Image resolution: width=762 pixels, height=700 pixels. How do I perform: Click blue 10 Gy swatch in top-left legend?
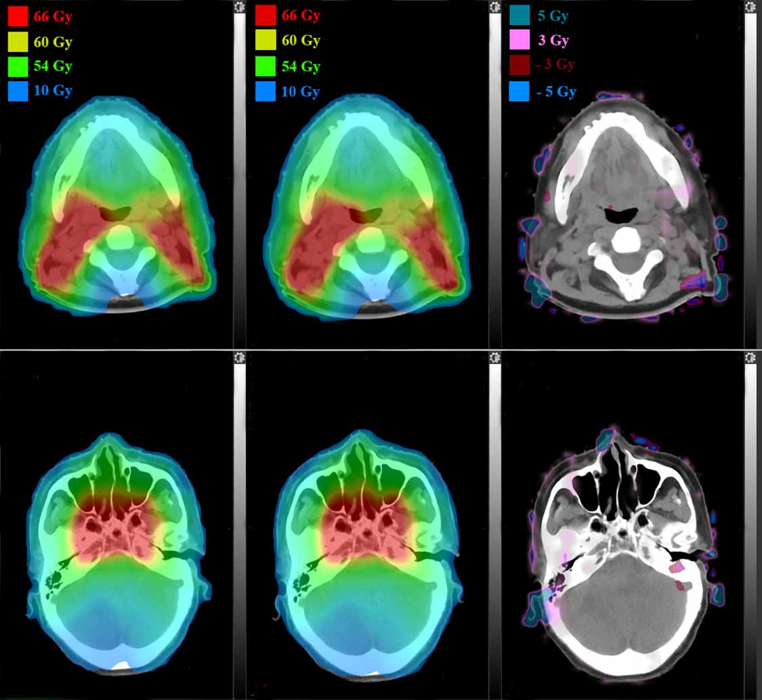point(18,91)
